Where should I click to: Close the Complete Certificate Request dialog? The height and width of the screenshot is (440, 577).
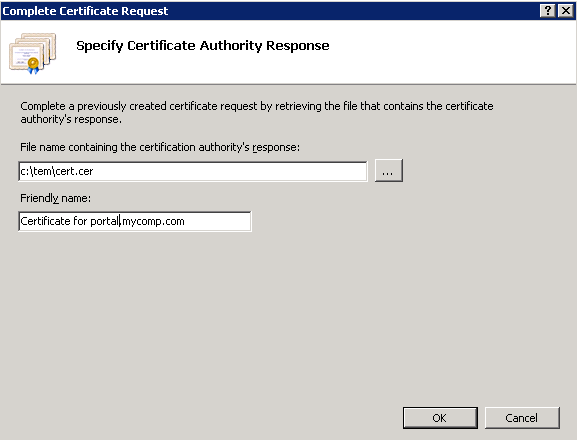(566, 11)
